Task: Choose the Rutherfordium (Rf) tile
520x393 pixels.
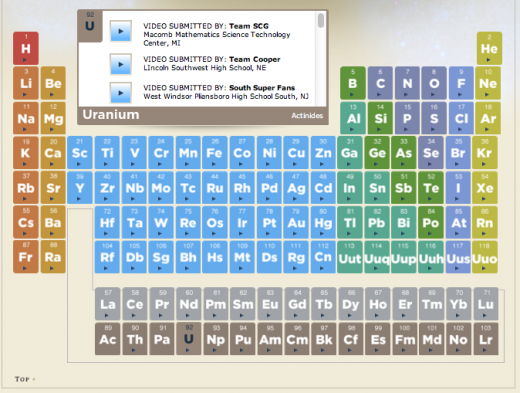Action: pyautogui.click(x=107, y=257)
